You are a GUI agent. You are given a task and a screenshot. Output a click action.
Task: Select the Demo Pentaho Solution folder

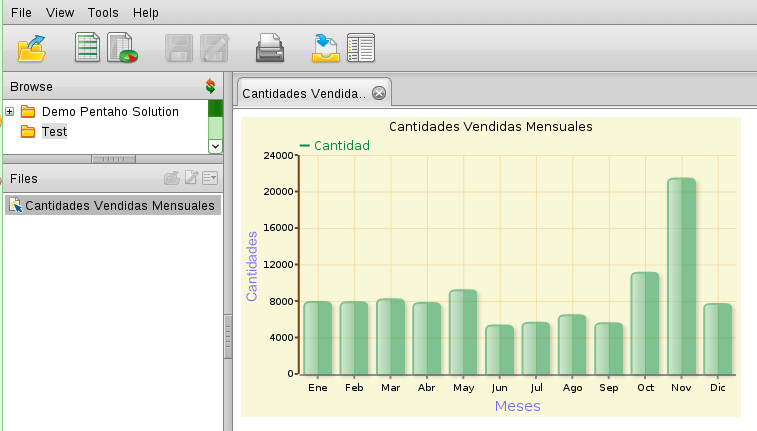click(x=110, y=111)
